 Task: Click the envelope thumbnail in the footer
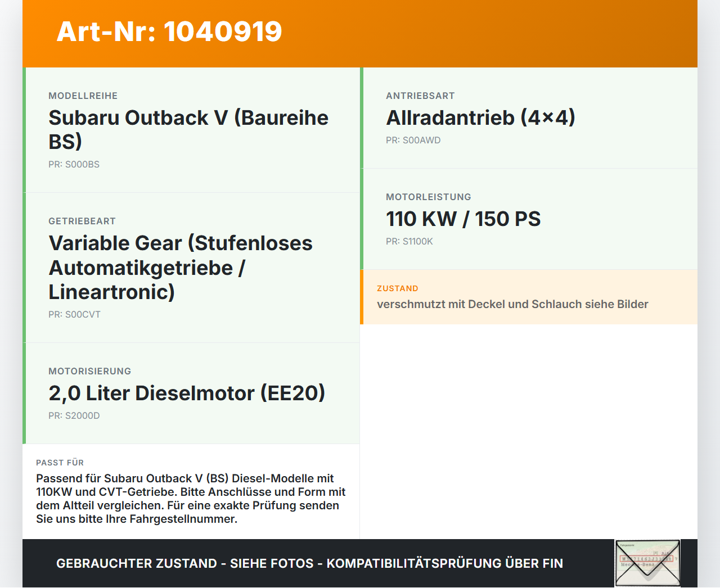tap(647, 563)
